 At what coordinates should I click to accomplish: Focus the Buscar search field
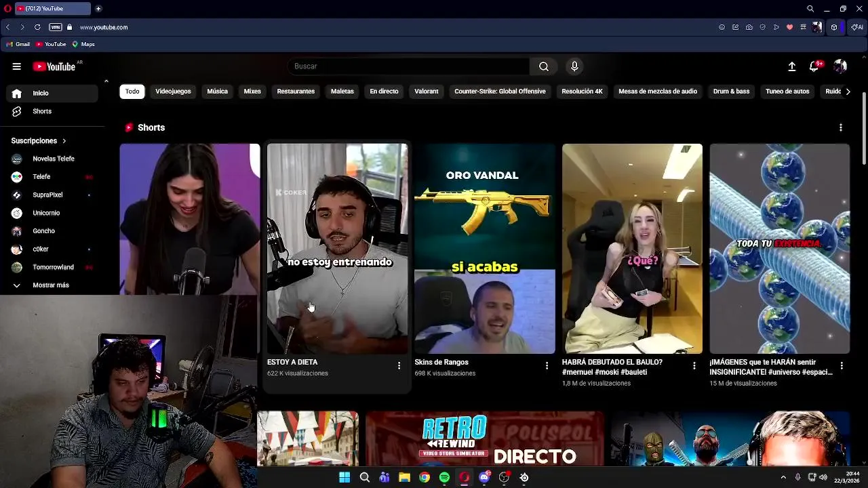coord(409,66)
